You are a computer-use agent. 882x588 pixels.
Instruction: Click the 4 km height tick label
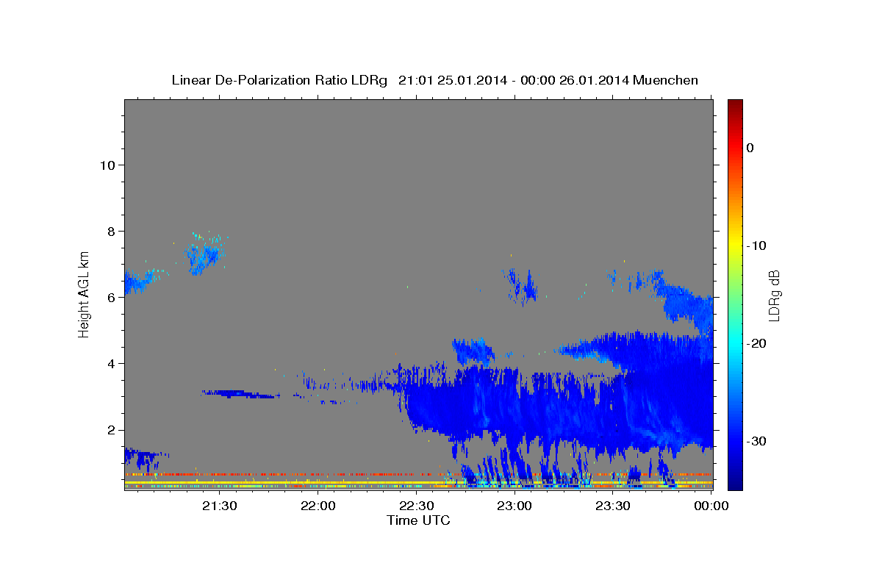pyautogui.click(x=112, y=363)
